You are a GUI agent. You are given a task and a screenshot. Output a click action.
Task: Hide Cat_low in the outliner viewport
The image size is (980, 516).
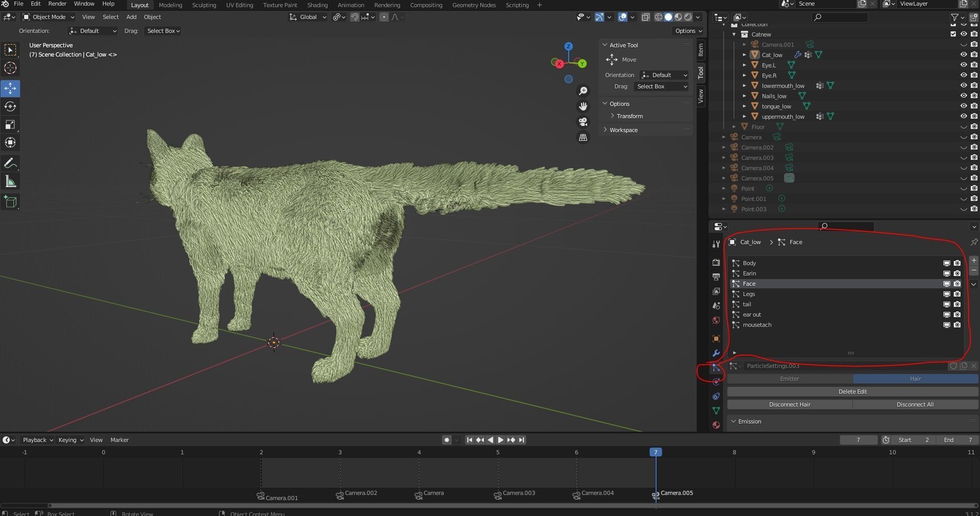pyautogui.click(x=964, y=54)
